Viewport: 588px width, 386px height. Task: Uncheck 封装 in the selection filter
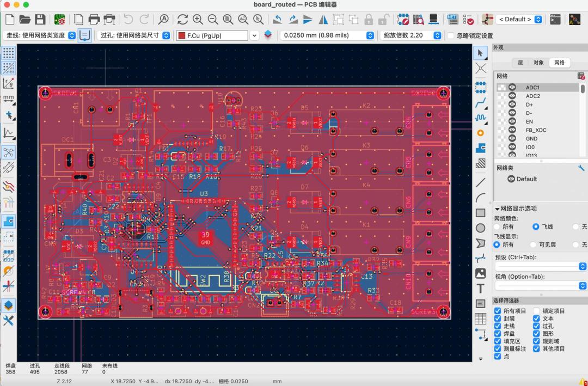[498, 318]
